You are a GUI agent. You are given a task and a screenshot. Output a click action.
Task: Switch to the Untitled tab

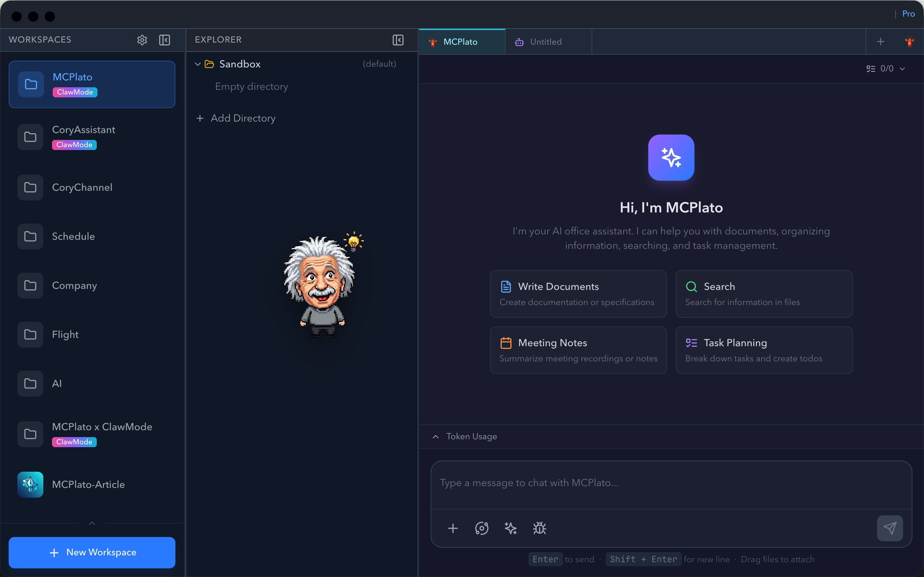tap(545, 42)
